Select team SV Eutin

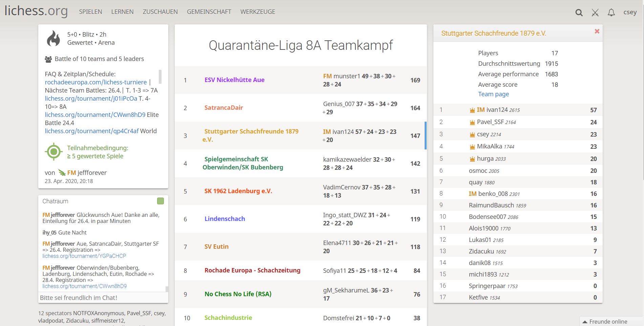(x=216, y=247)
